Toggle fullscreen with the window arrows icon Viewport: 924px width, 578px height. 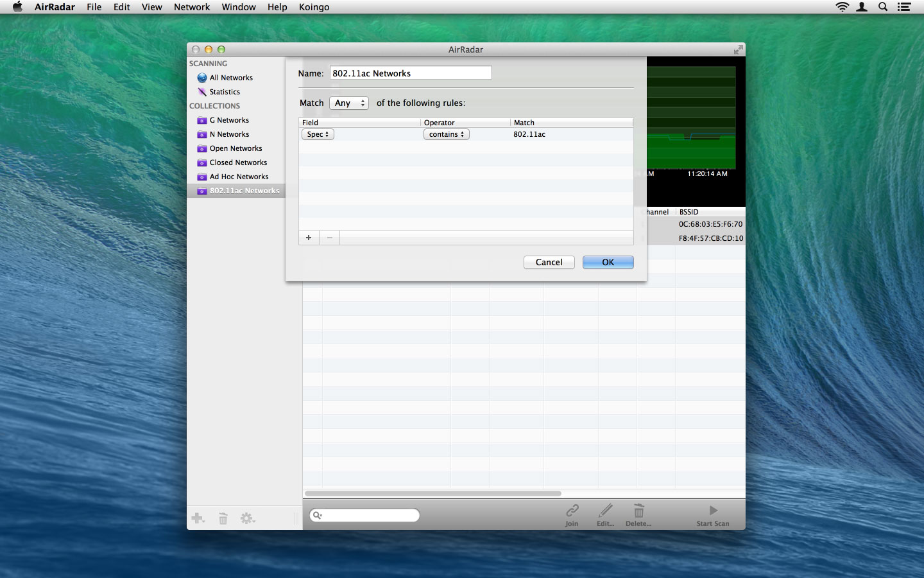[739, 49]
